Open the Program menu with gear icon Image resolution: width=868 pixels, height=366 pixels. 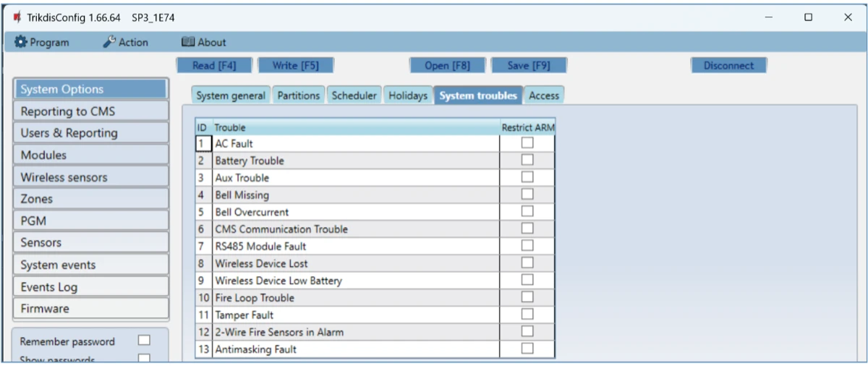click(42, 42)
